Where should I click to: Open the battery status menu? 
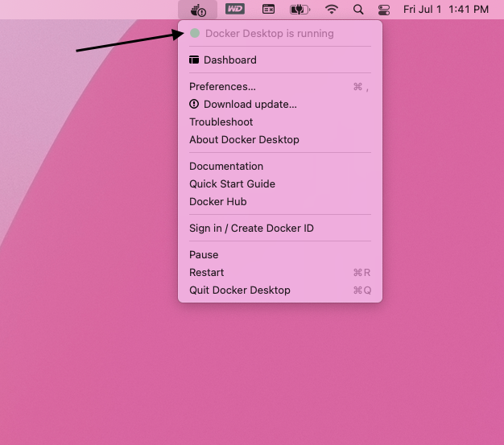click(x=300, y=10)
